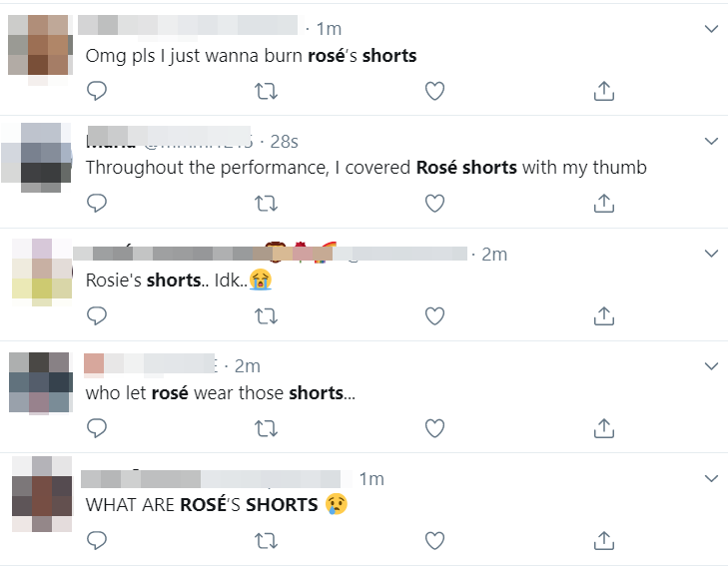Viewport: 728px width, 567px height.
Task: Reply to the 'burn rosé's shorts' tweet
Action: 97,91
